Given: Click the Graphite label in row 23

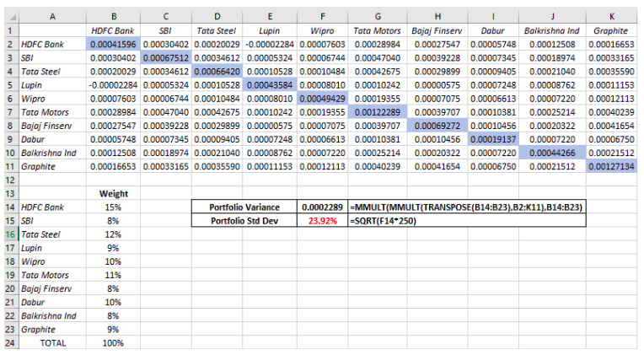Looking at the screenshot, I should 52,329.
